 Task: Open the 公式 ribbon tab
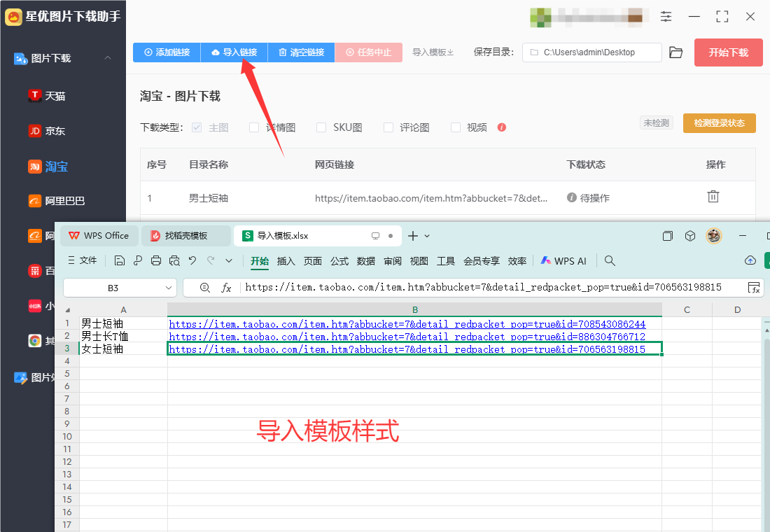tap(339, 261)
